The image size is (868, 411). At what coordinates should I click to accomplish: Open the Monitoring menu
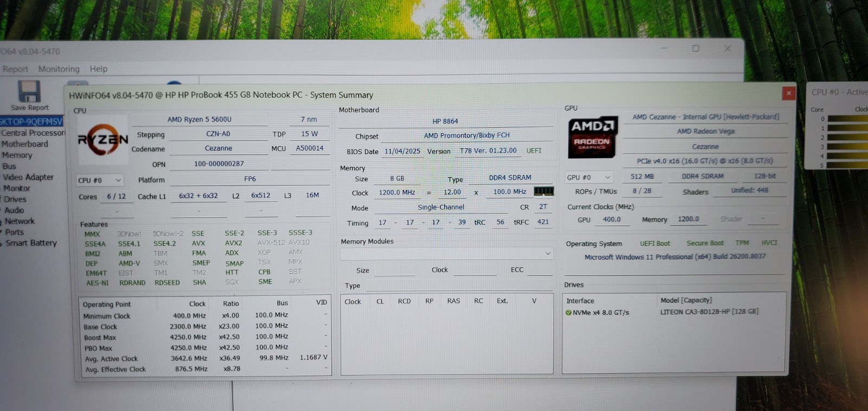coord(59,69)
